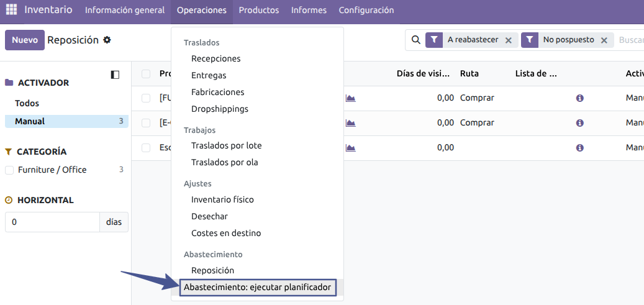Choose Inventario físico from the menu

(x=222, y=199)
